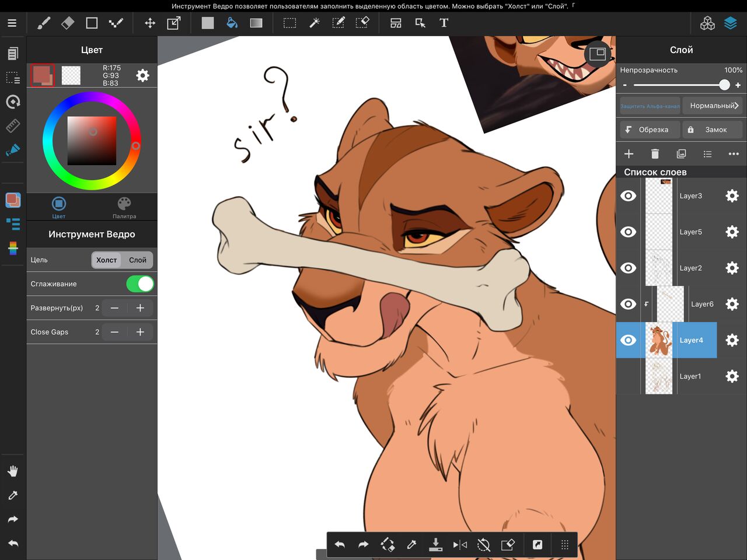This screenshot has height=560, width=747.
Task: Click redo in the bottom shortcut bar
Action: pyautogui.click(x=363, y=545)
